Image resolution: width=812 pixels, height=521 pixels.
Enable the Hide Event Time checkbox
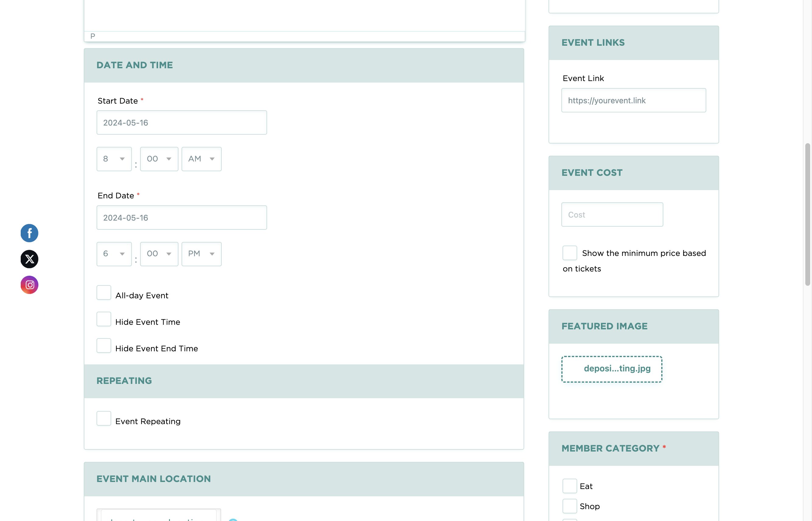tap(104, 319)
